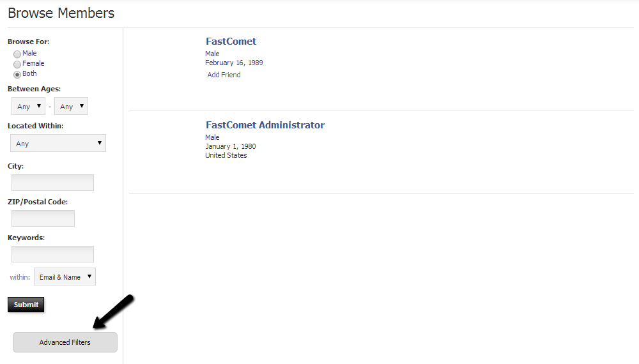Image resolution: width=639 pixels, height=364 pixels.
Task: Click the Add Friend link
Action: coord(224,75)
